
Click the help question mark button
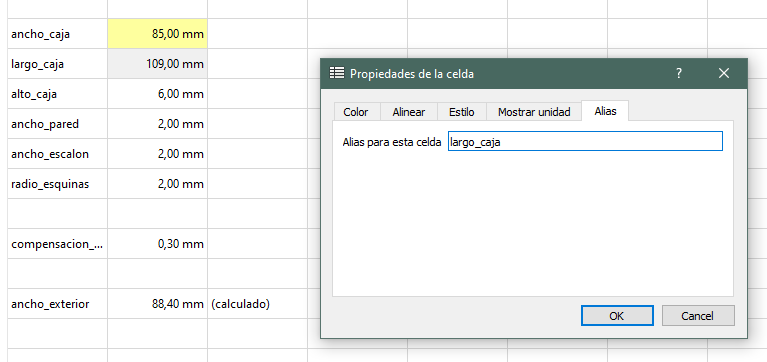(x=678, y=73)
